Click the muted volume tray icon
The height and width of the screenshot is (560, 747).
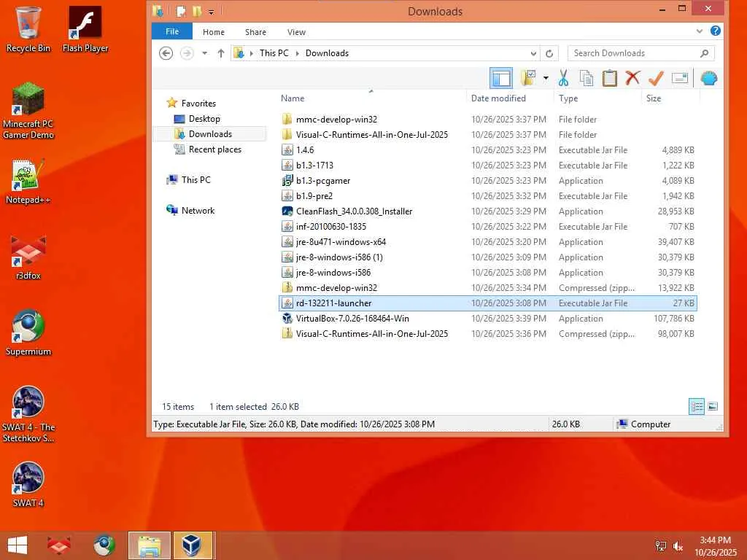(678, 545)
